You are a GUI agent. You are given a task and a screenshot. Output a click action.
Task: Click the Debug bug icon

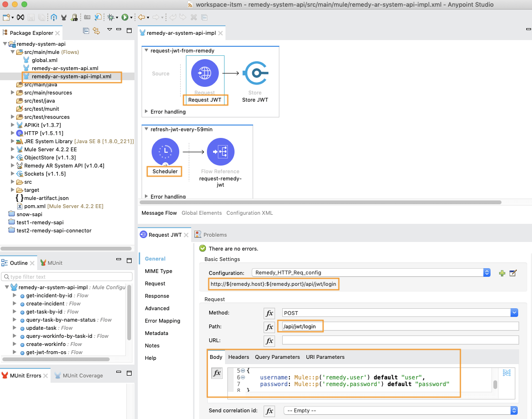pyautogui.click(x=111, y=17)
